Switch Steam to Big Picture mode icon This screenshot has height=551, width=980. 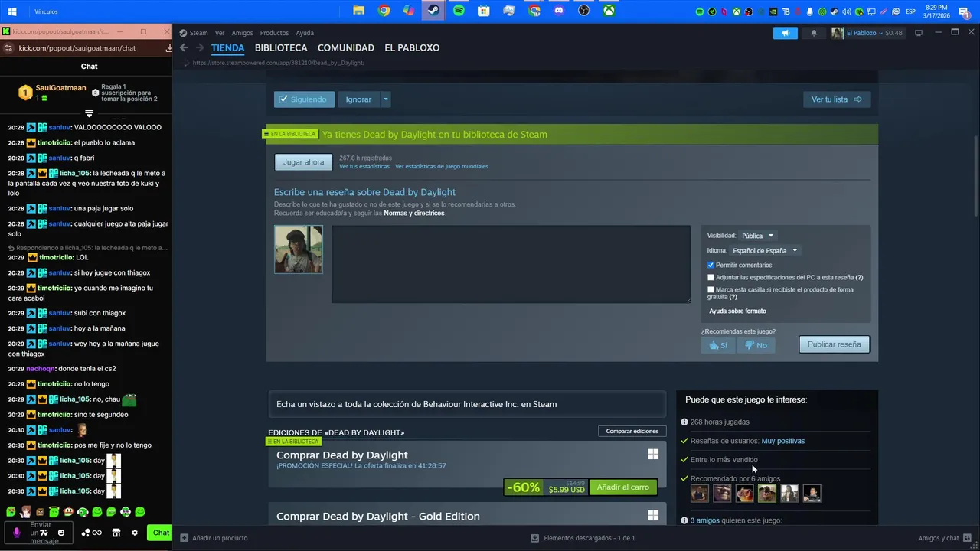coord(919,33)
